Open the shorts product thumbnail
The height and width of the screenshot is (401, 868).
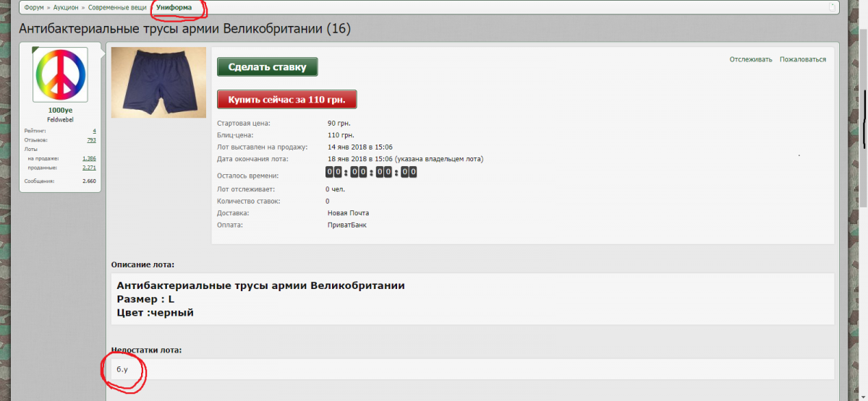point(158,82)
